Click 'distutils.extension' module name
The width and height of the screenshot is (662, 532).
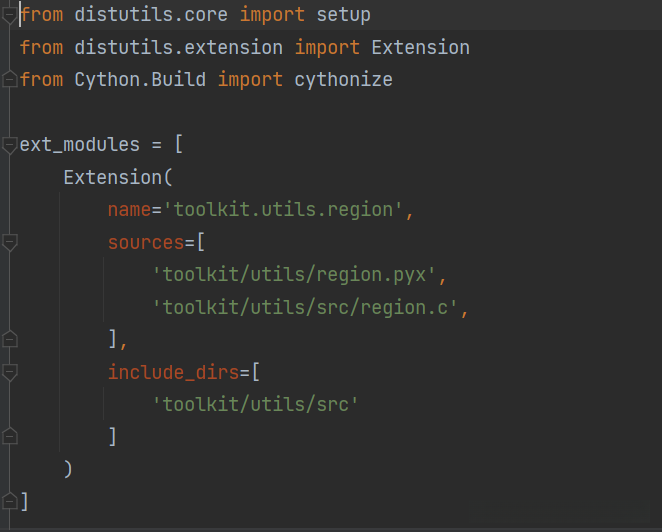pyautogui.click(x=178, y=47)
